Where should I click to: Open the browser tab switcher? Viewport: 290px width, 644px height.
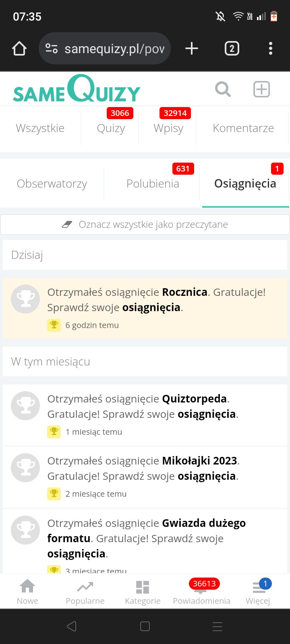coord(232,49)
